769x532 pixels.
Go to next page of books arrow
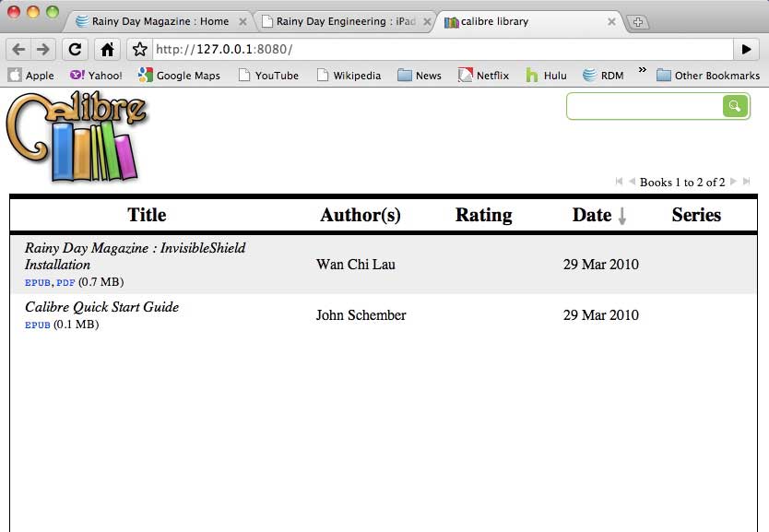click(734, 182)
